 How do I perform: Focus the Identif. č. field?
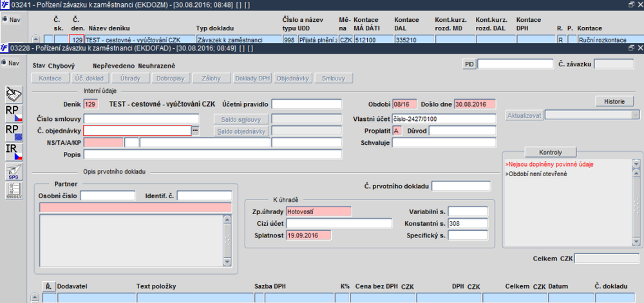point(205,196)
